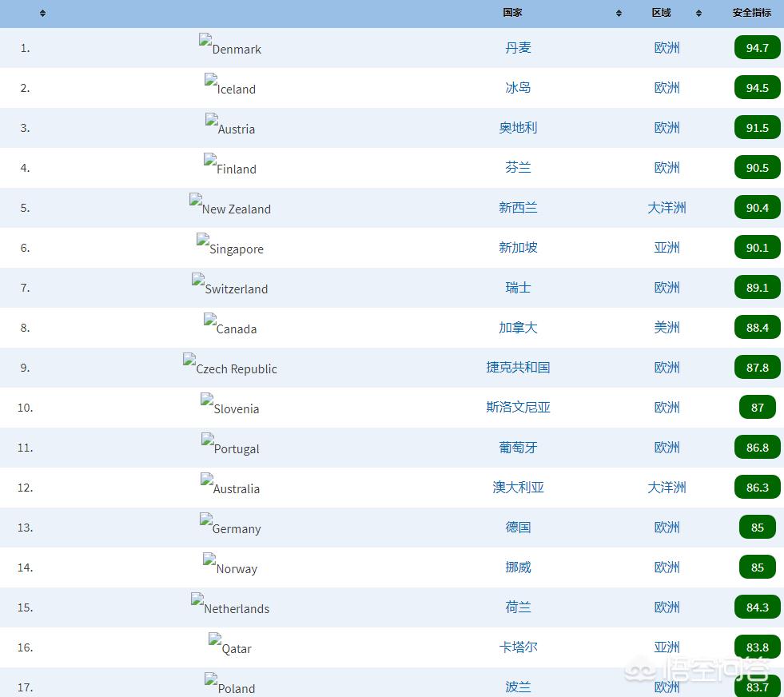The width and height of the screenshot is (784, 697).
Task: Click the Singapore flag image
Action: (203, 240)
